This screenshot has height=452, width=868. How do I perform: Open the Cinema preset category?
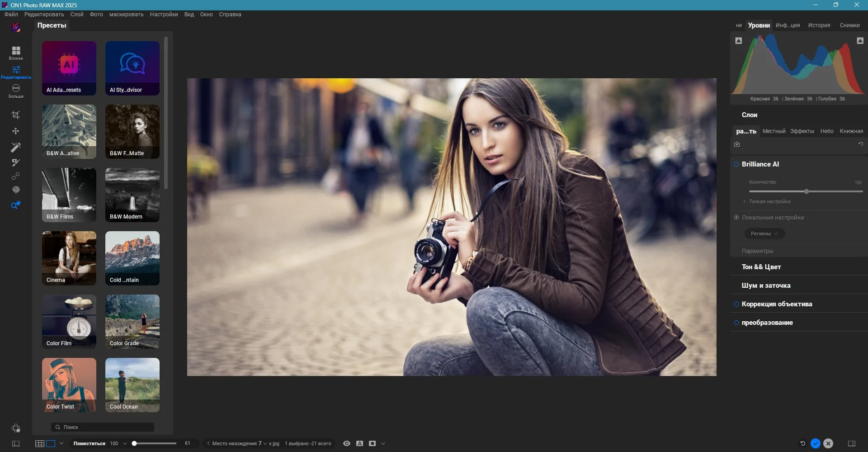coord(69,258)
